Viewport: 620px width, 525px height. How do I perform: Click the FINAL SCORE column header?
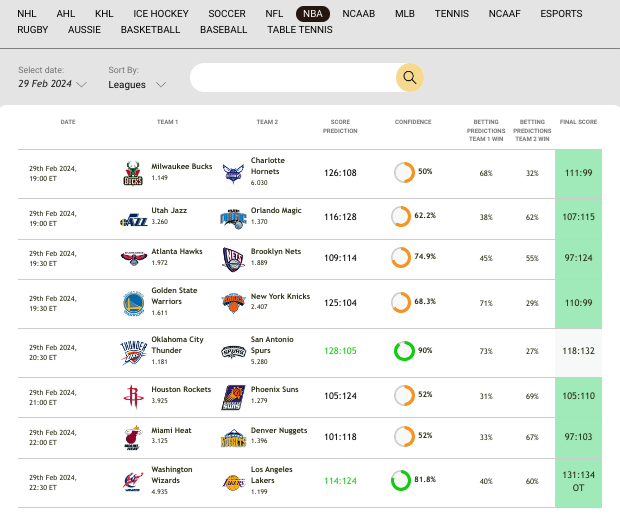[x=578, y=122]
